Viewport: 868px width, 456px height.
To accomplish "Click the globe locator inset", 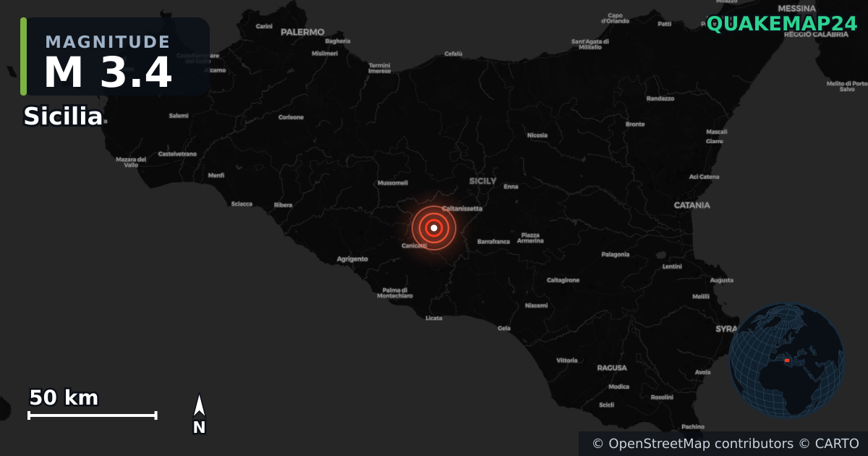I will pyautogui.click(x=786, y=360).
